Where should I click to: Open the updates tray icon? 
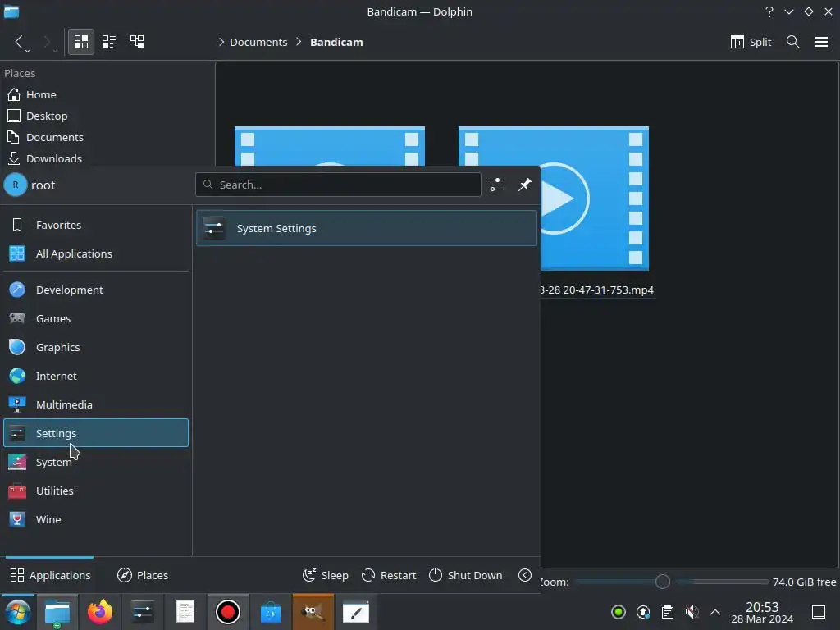pyautogui.click(x=643, y=612)
